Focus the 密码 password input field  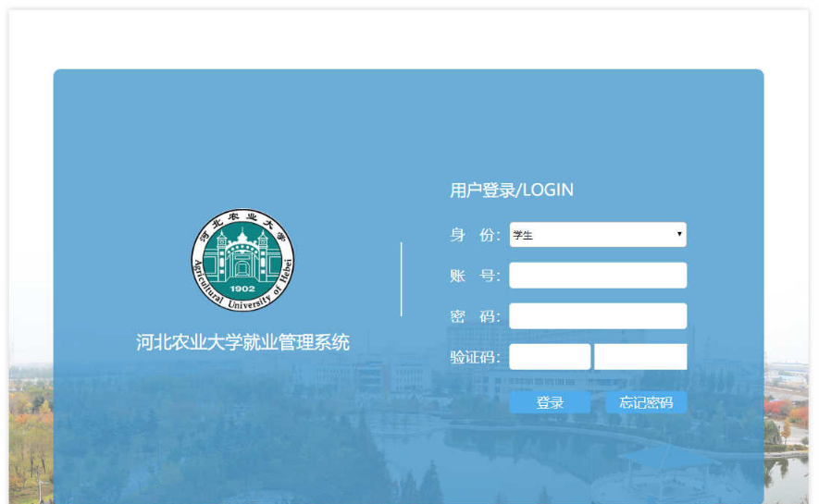click(x=597, y=316)
